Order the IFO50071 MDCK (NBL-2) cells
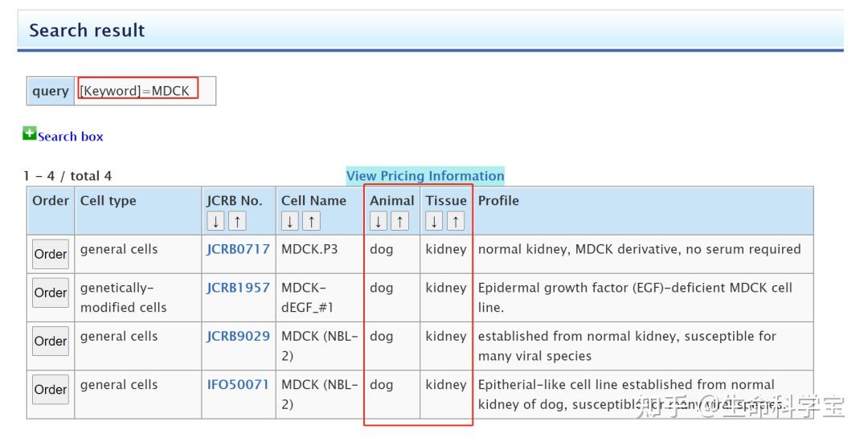This screenshot has height=442, width=868. pyautogui.click(x=50, y=389)
